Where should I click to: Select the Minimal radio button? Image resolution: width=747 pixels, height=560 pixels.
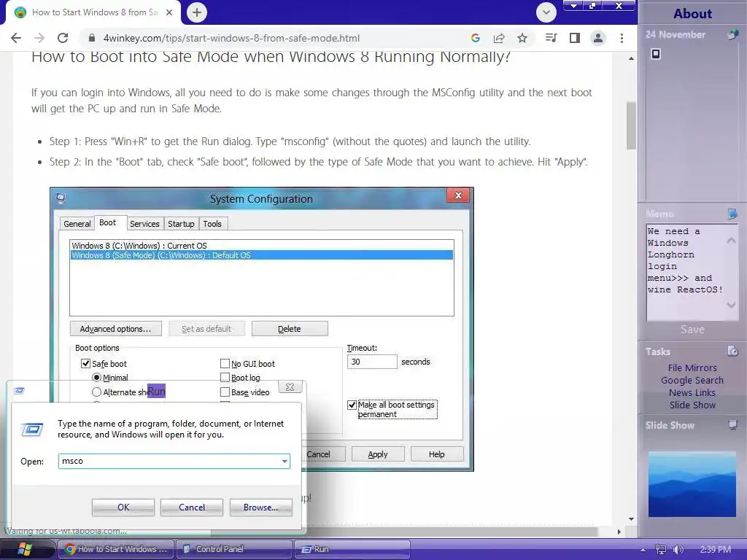(x=96, y=378)
